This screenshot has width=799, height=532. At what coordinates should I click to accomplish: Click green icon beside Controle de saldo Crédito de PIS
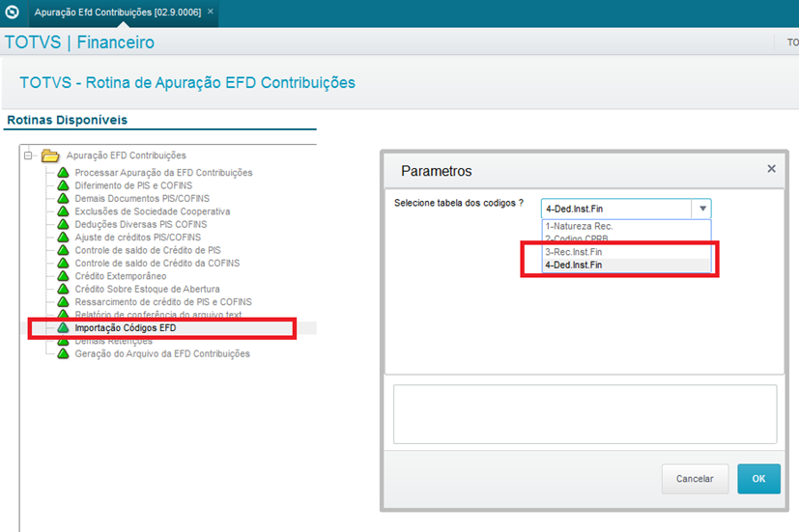pyautogui.click(x=63, y=250)
